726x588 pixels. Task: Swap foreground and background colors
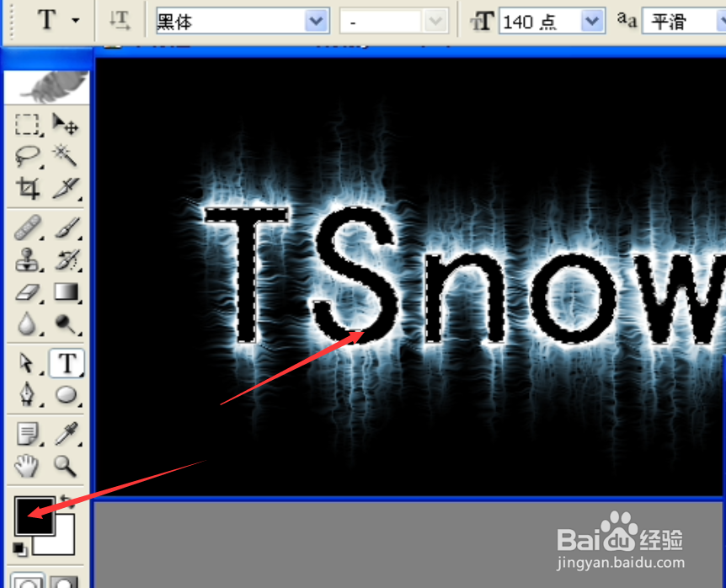click(67, 502)
